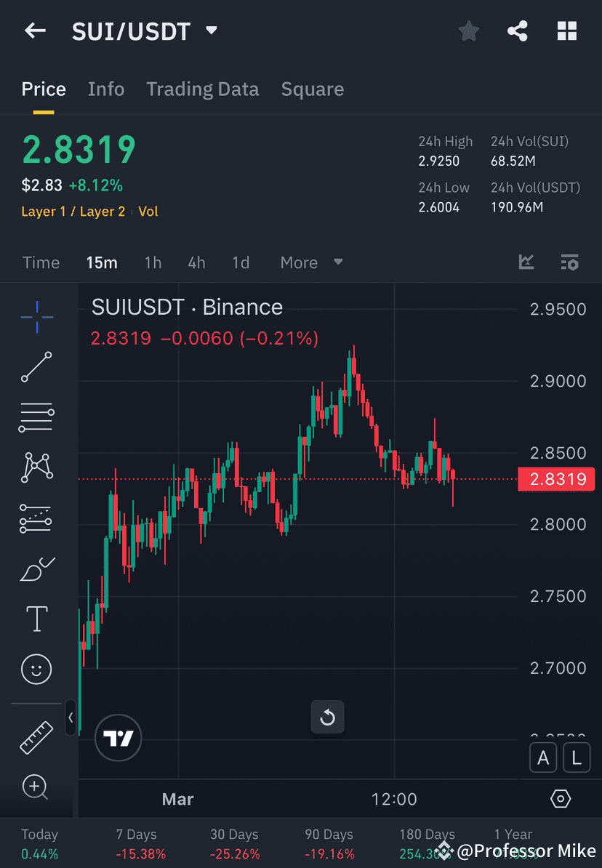Screen dimensions: 602x868
Task: Click the current price 2.8319 label
Action: (x=556, y=479)
